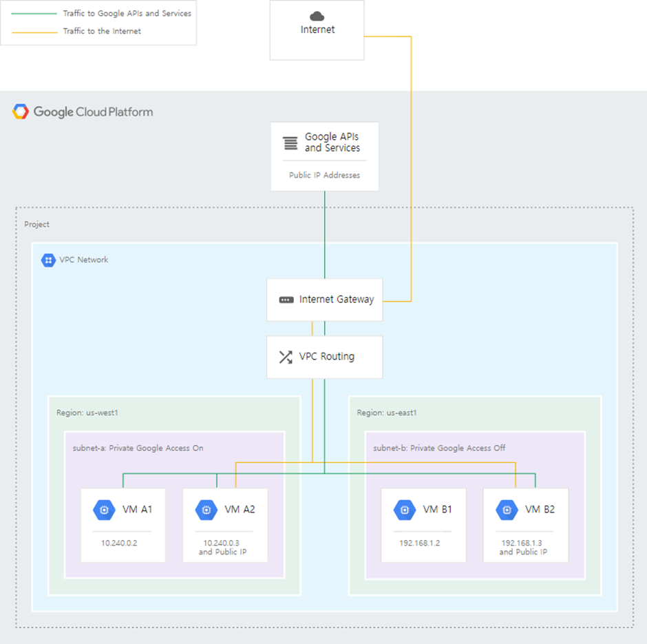Click the IP address 10.240.0.2

tap(119, 543)
